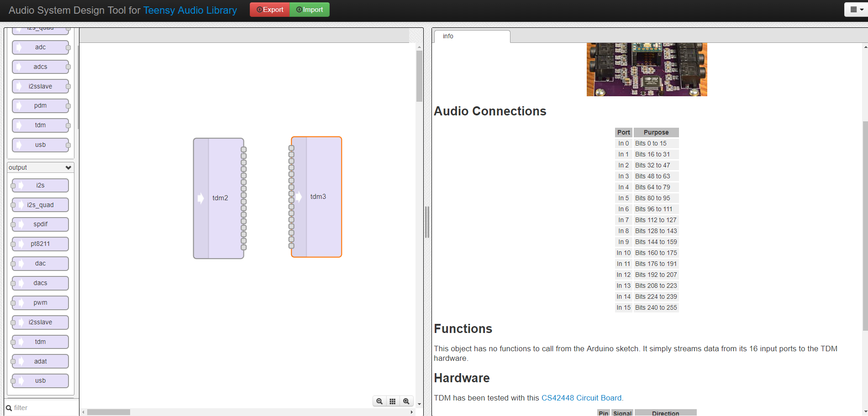Click the Port column header
The width and height of the screenshot is (868, 416).
[x=624, y=132]
